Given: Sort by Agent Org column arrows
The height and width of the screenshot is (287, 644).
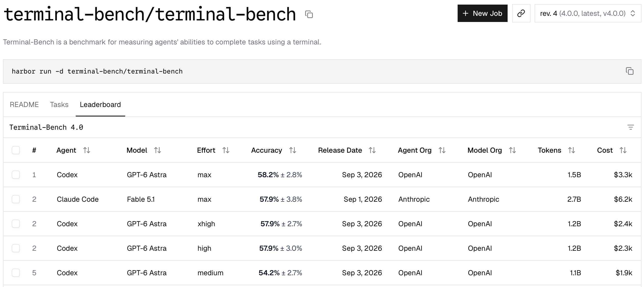Looking at the screenshot, I should (x=442, y=150).
